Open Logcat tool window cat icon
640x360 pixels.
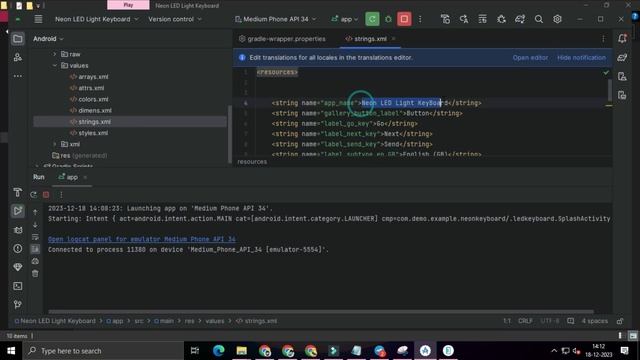tap(18, 230)
